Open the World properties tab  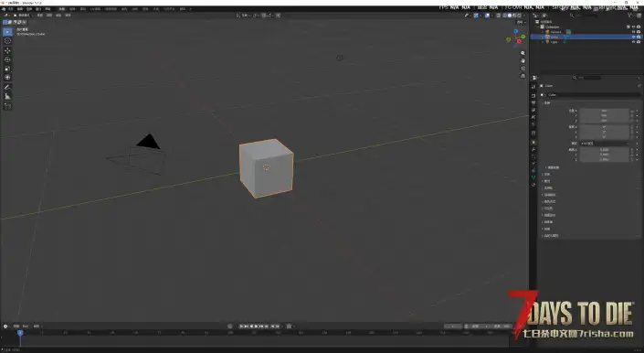pos(533,124)
